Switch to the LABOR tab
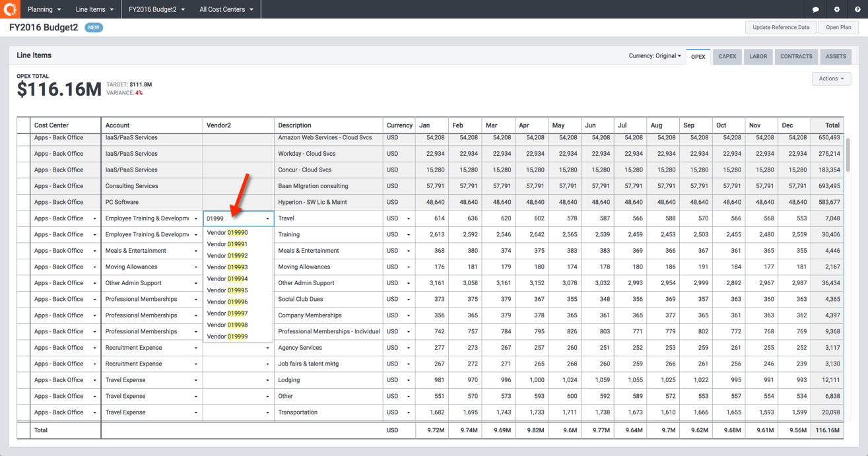This screenshot has height=456, width=868. coord(758,57)
